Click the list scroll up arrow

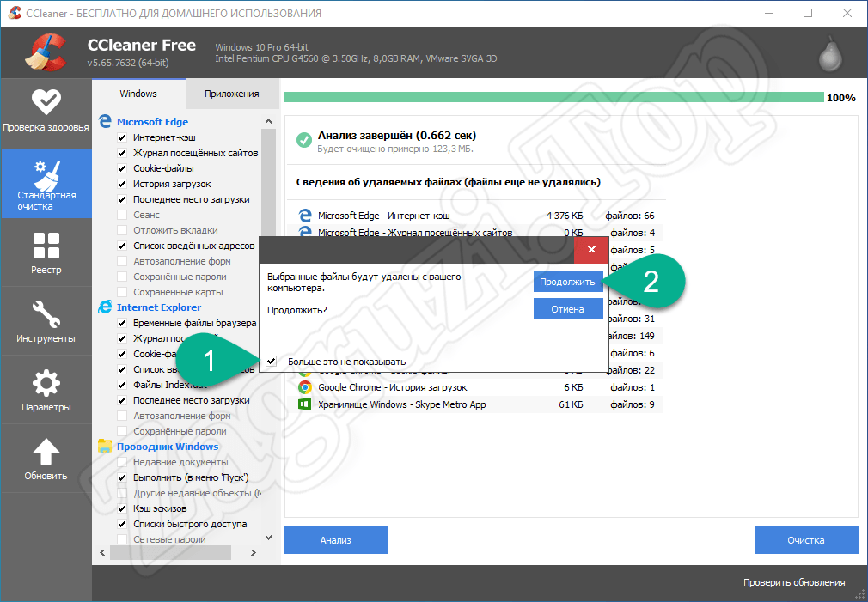[x=268, y=121]
